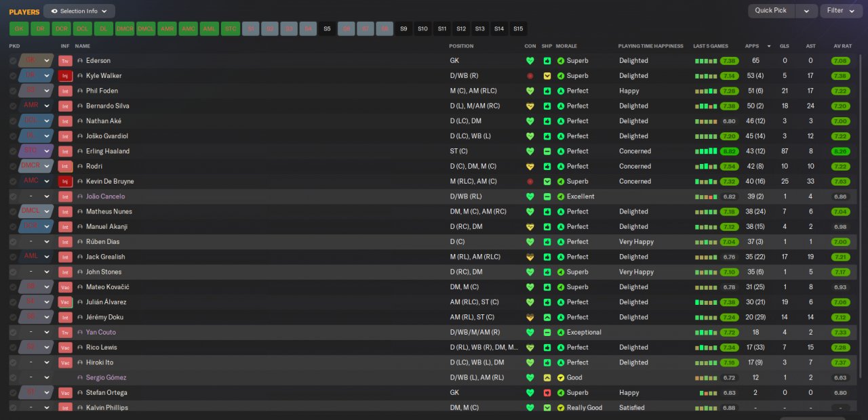Image resolution: width=868 pixels, height=420 pixels.
Task: Click Kyle Walker's yellow match sharpness icon
Action: (547, 76)
